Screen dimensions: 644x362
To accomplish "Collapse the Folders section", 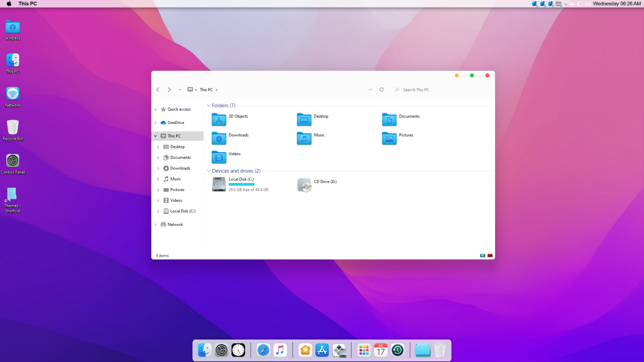I will (x=208, y=105).
